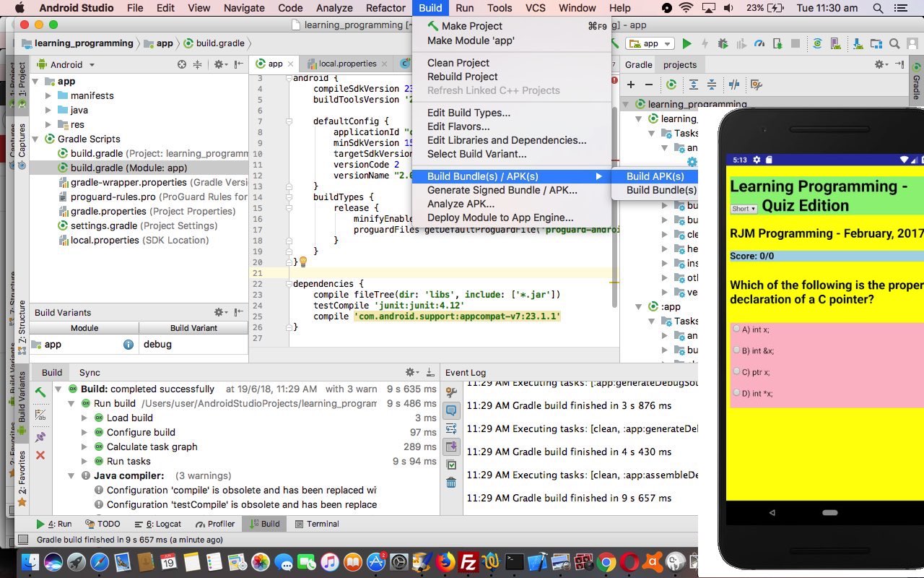Viewport: 924px width, 578px height.
Task: Toggle scroll to end icon in Event Log
Action: (x=452, y=447)
